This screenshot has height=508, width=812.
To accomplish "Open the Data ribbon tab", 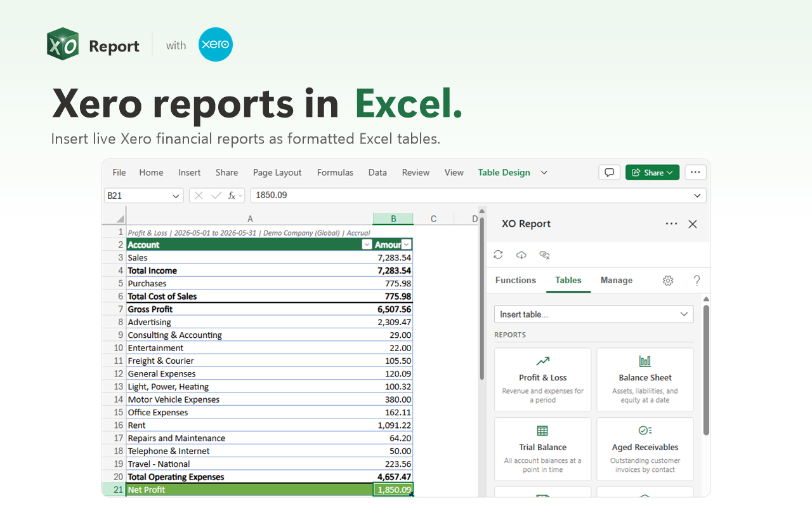I will 377,172.
